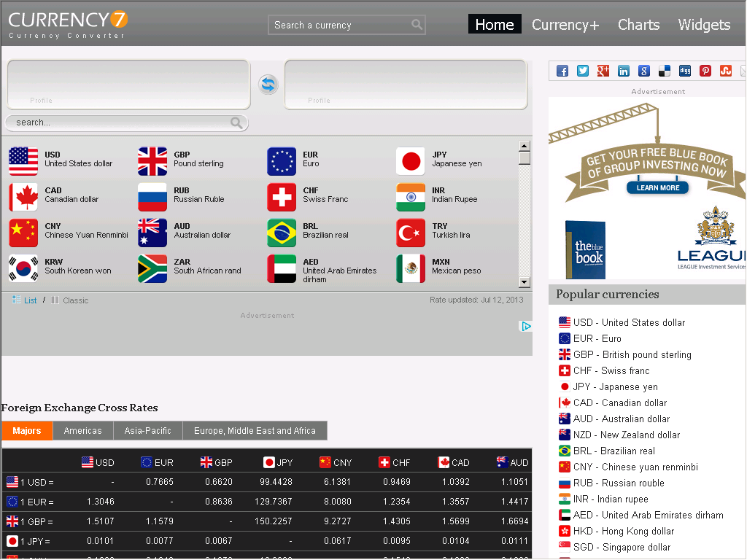This screenshot has height=560, width=747.
Task: Select the Russian Ruble flag tile
Action: click(x=152, y=197)
